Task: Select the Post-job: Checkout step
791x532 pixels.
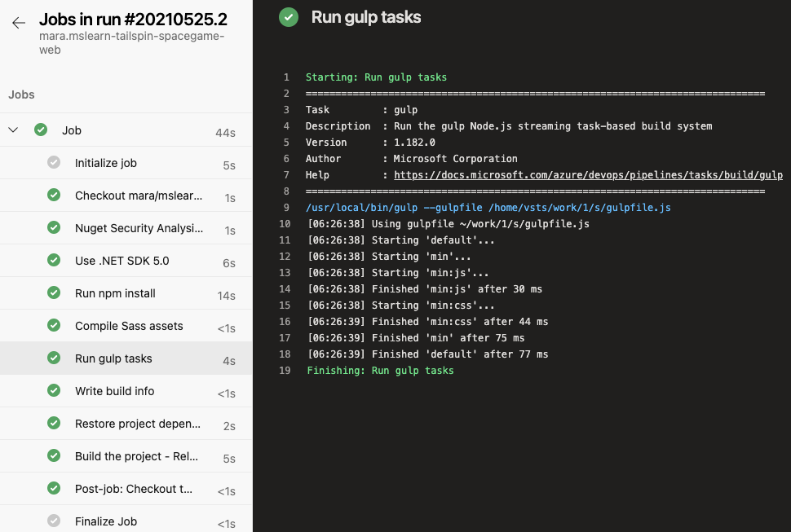Action: (134, 489)
